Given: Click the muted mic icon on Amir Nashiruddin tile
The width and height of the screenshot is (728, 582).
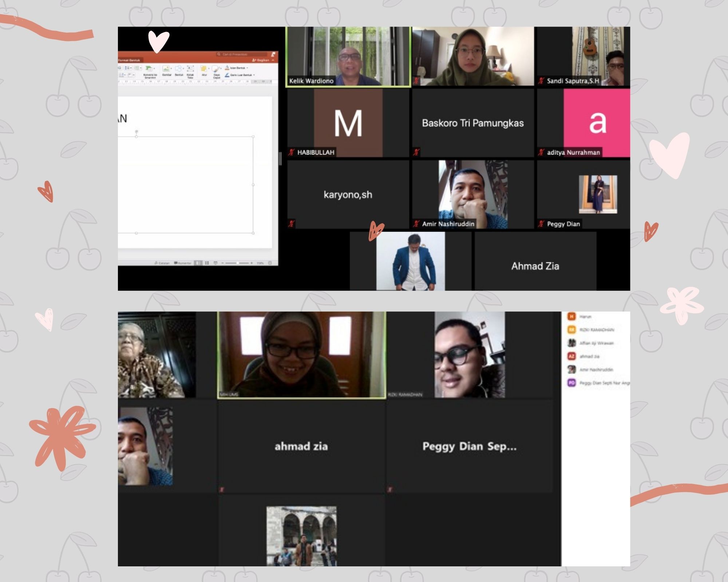Looking at the screenshot, I should pyautogui.click(x=416, y=224).
